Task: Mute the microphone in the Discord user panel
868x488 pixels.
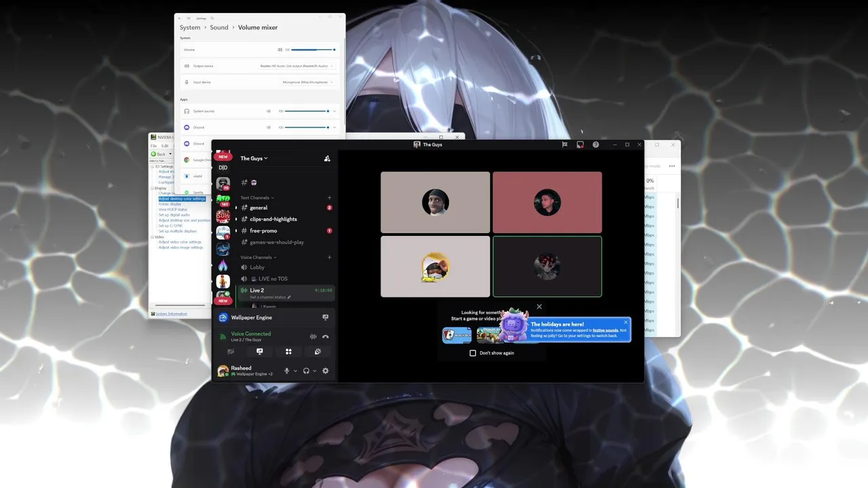Action: (287, 371)
